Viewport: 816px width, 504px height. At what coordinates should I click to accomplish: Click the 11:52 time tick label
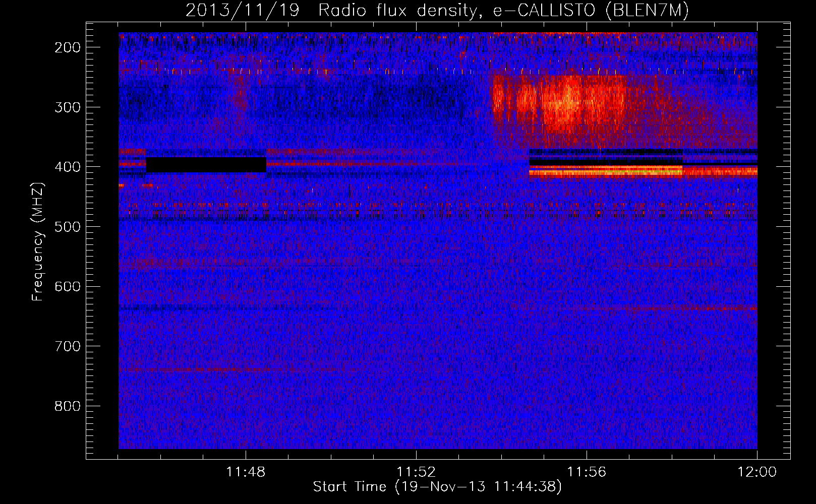[416, 472]
